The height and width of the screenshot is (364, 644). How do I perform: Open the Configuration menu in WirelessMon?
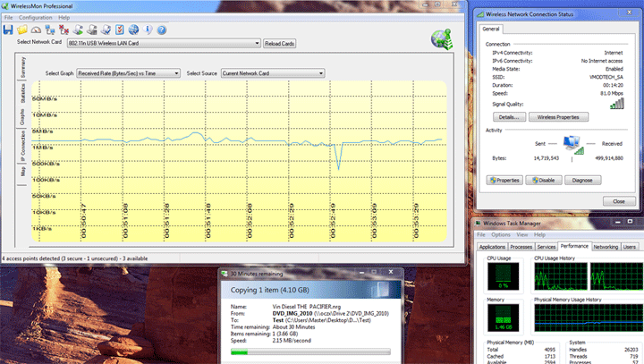point(35,18)
